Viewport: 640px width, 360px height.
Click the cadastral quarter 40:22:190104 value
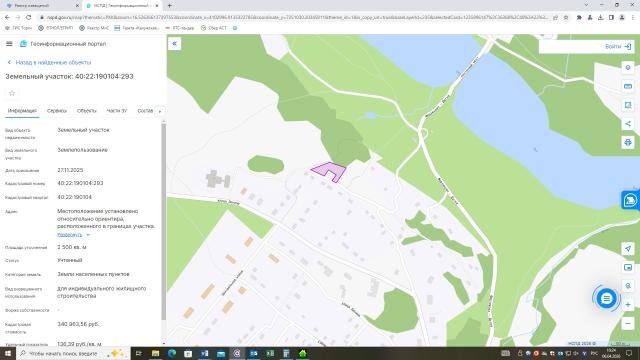click(74, 197)
